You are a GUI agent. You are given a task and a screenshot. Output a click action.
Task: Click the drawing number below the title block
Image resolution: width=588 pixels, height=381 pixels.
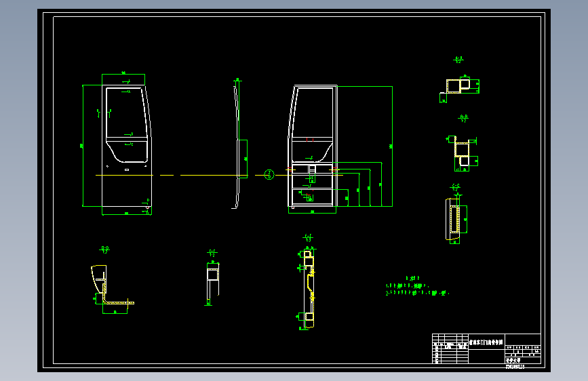(x=515, y=367)
